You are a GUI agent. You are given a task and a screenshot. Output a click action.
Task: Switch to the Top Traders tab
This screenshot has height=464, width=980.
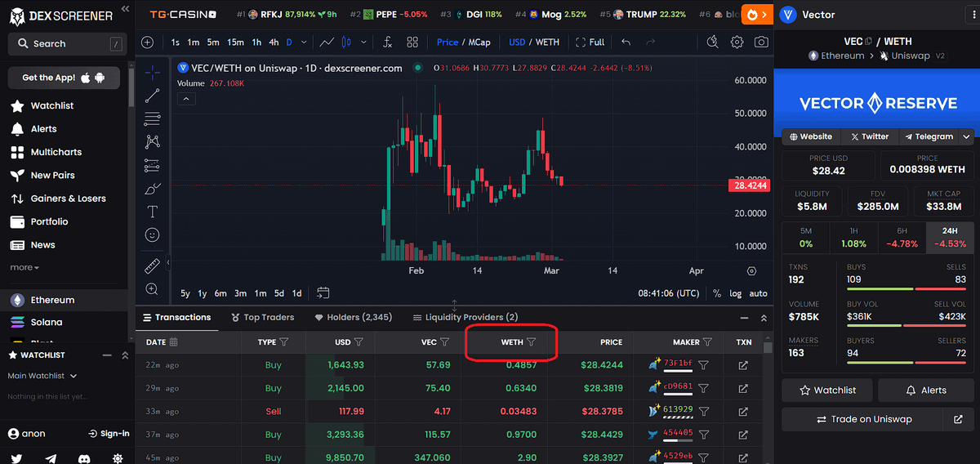pos(262,317)
